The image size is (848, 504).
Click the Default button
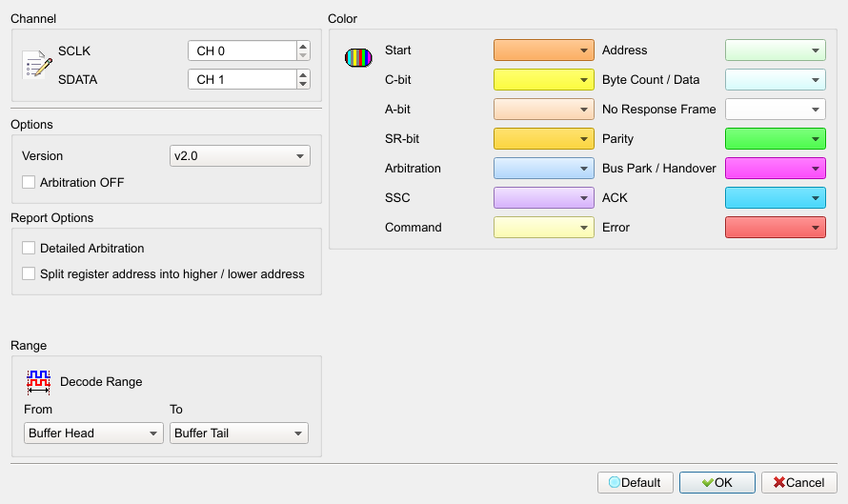click(x=635, y=482)
